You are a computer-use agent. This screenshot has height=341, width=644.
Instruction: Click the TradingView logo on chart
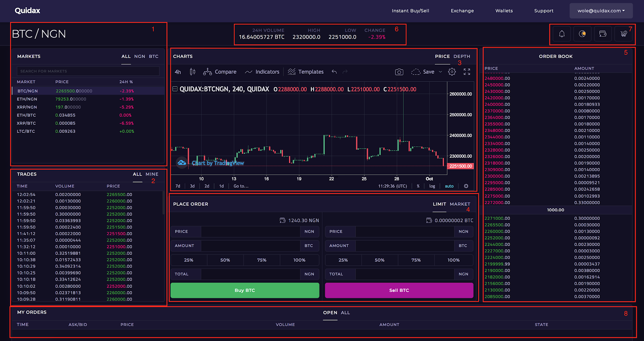[x=182, y=163]
